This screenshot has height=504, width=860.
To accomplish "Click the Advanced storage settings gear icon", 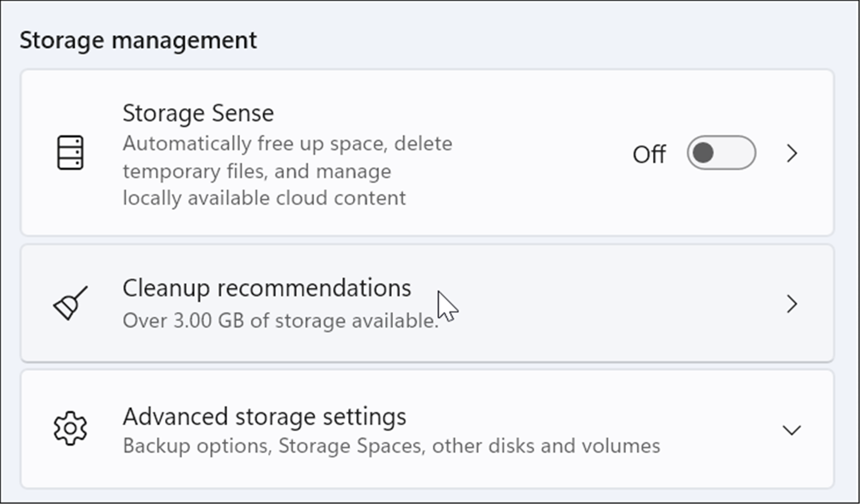I will click(x=70, y=428).
